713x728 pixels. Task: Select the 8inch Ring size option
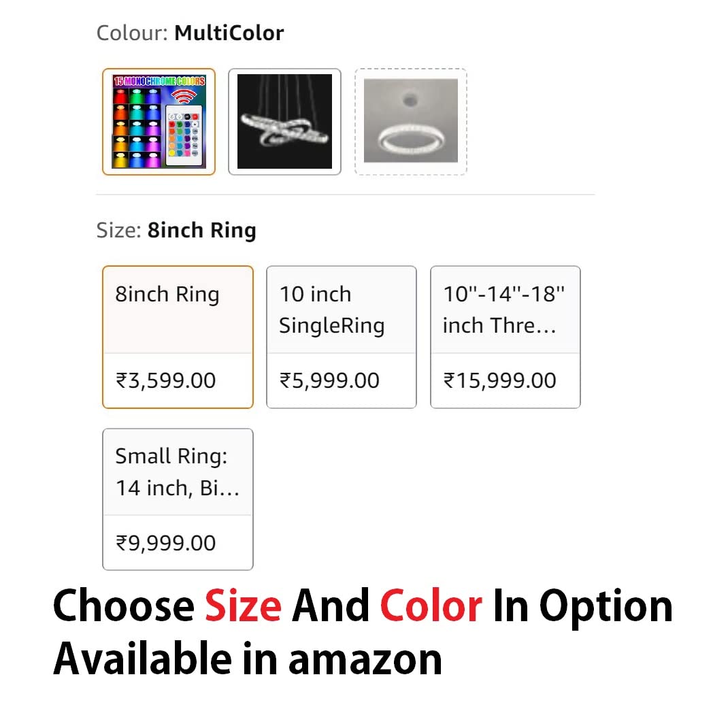(x=178, y=310)
